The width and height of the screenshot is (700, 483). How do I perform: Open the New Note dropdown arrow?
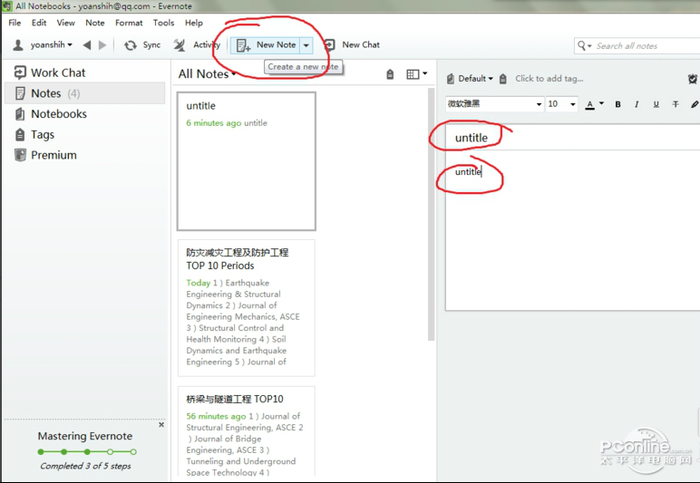pos(306,45)
